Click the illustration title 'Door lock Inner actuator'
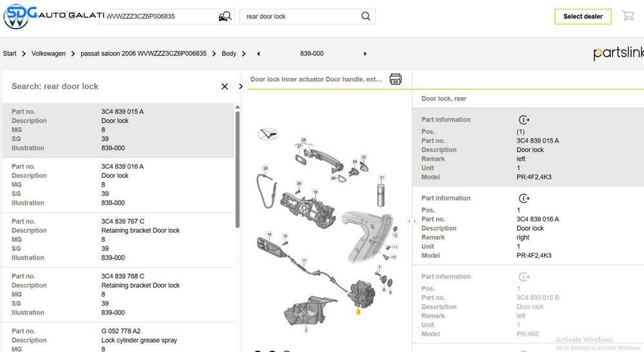Screen dimensions: 644x352 click(x=316, y=79)
